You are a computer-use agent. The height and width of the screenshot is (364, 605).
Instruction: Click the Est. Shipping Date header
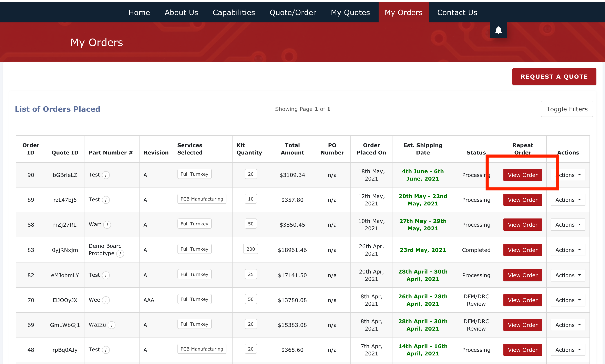[x=423, y=149]
